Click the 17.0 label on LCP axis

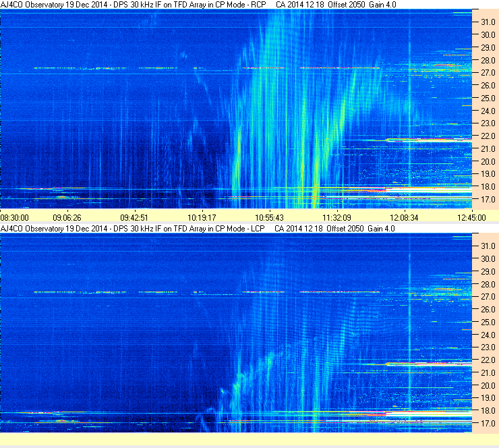click(488, 424)
